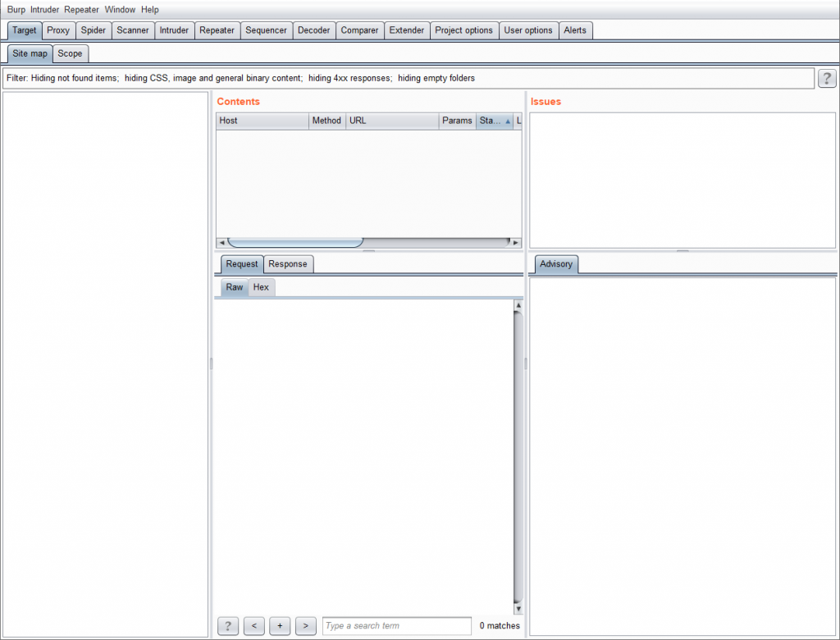Open the Response tab

coord(288,263)
